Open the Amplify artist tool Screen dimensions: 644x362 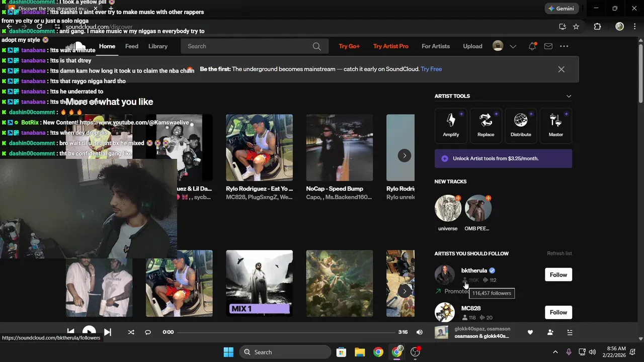tap(451, 125)
